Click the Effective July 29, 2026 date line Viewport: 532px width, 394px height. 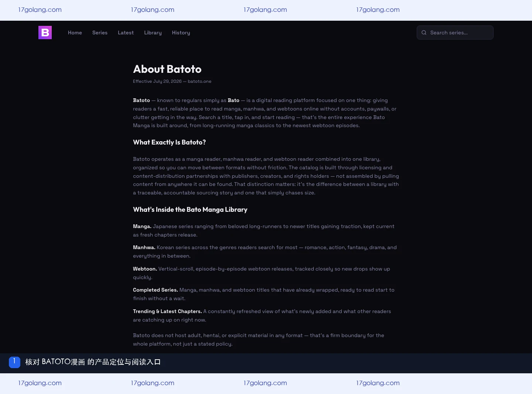point(172,81)
